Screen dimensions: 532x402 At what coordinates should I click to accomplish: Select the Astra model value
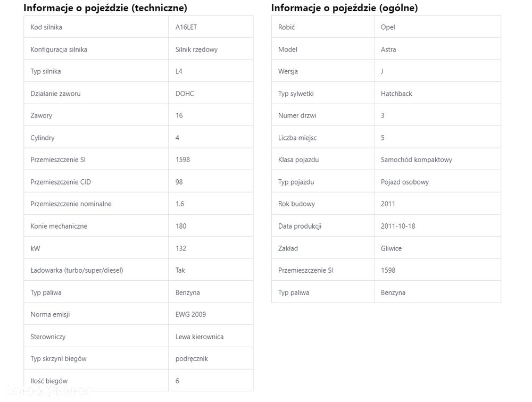388,49
